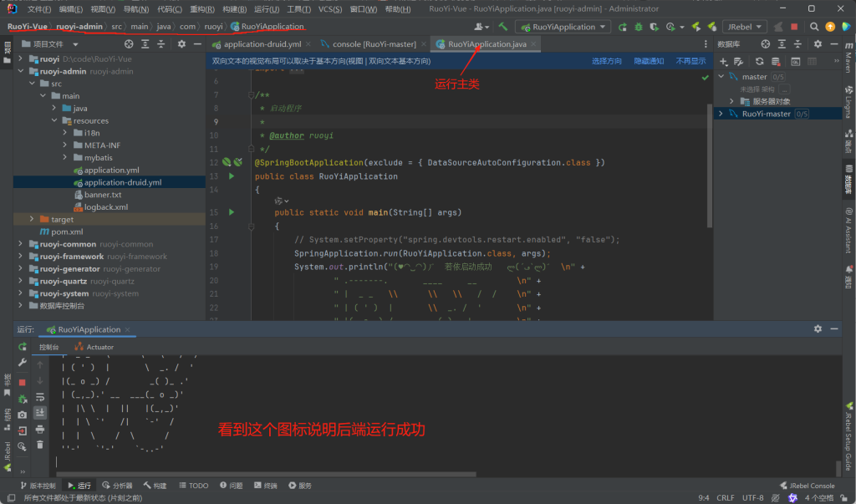Image resolution: width=856 pixels, height=504 pixels.
Task: Click the console print icon
Action: coord(40,429)
